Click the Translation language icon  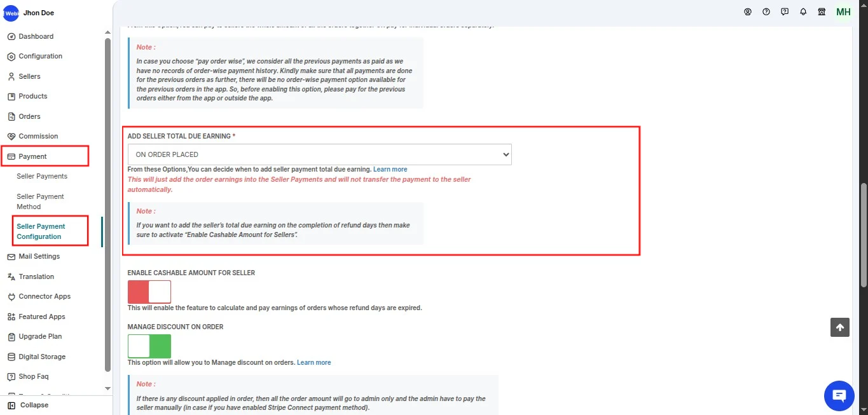pyautogui.click(x=11, y=276)
